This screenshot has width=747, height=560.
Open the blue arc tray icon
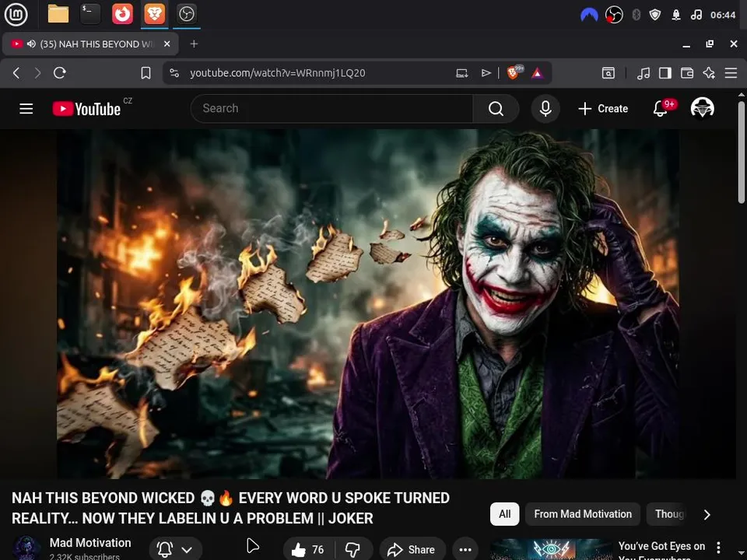point(589,15)
